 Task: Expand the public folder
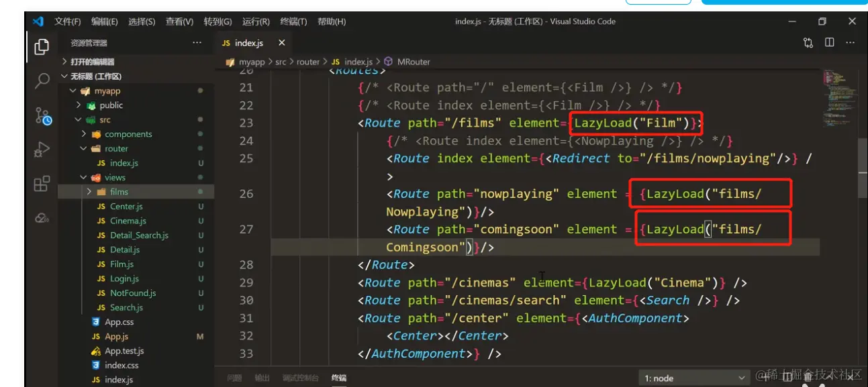(x=79, y=105)
